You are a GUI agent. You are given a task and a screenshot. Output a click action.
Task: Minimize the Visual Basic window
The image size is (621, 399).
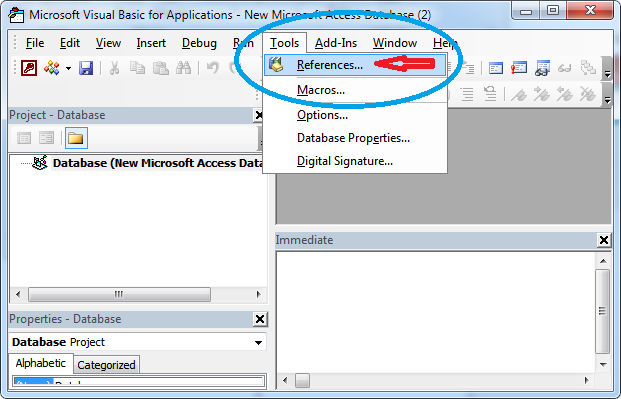pyautogui.click(x=526, y=10)
